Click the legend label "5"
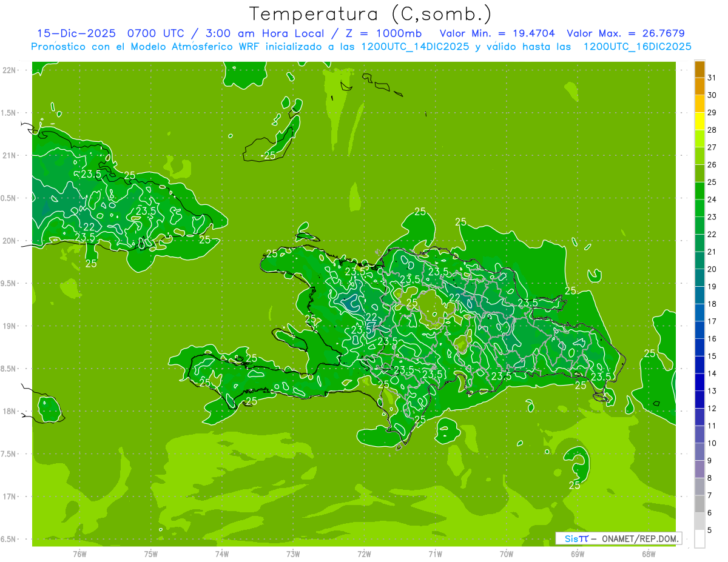This screenshot has height=562, width=728. pos(710,530)
